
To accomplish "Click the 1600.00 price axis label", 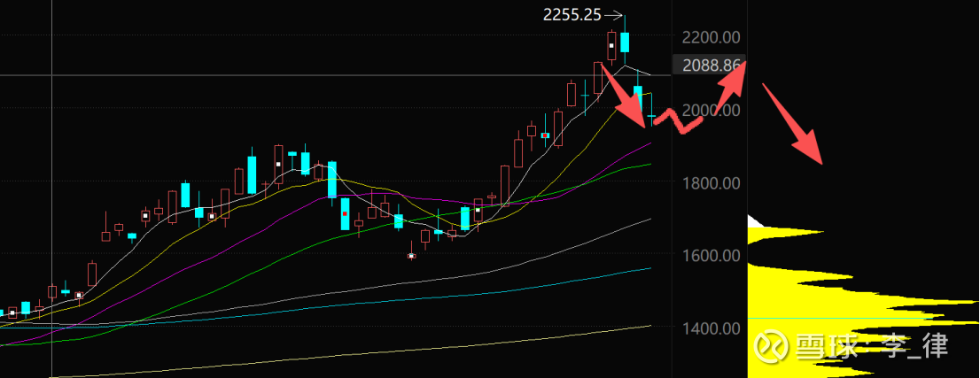I will [x=712, y=256].
